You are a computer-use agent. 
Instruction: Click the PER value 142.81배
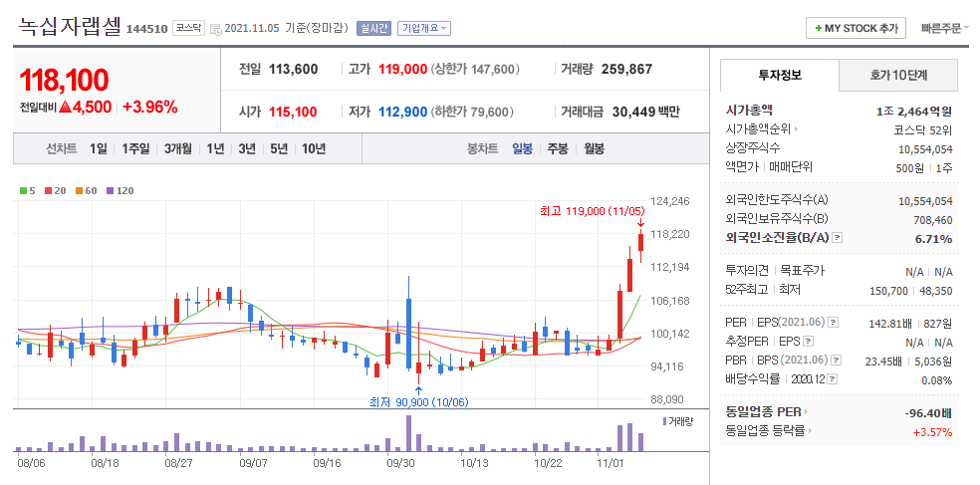(890, 324)
